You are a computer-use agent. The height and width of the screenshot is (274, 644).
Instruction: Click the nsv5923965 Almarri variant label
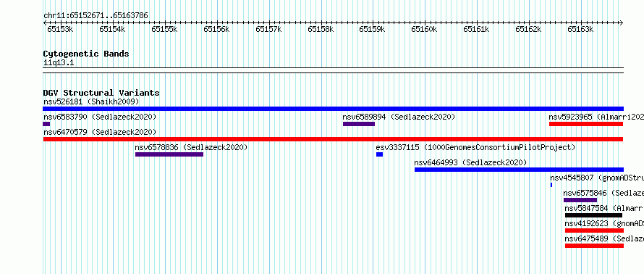click(x=596, y=117)
